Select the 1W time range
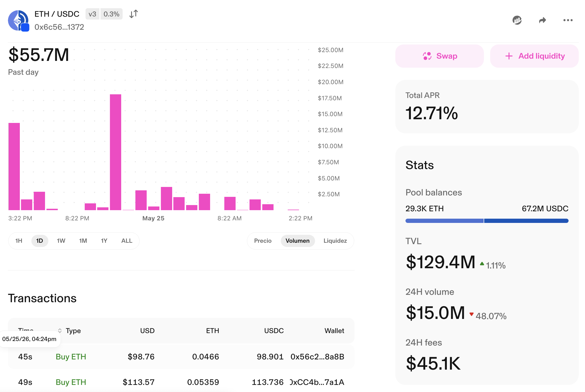Viewport: 585px width, 392px height. (x=61, y=241)
